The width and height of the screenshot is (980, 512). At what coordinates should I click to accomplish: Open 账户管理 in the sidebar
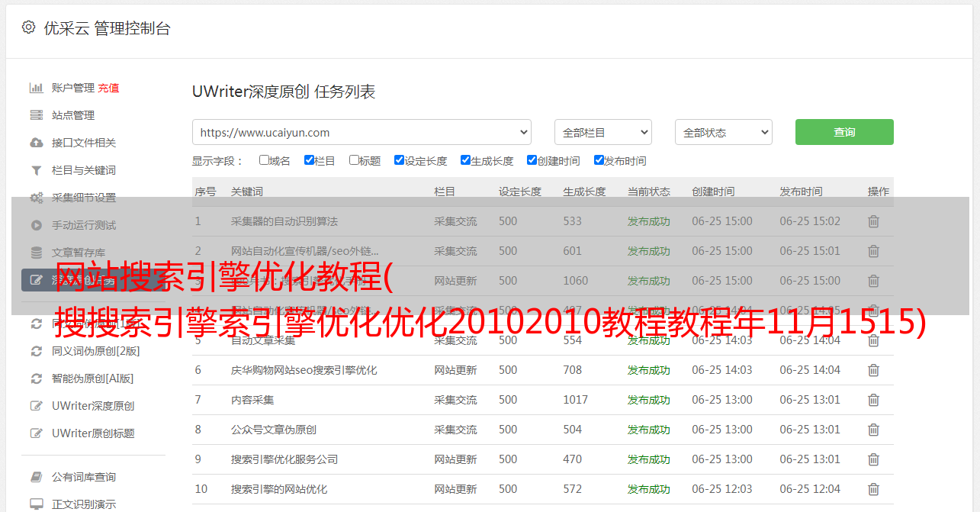tap(73, 88)
